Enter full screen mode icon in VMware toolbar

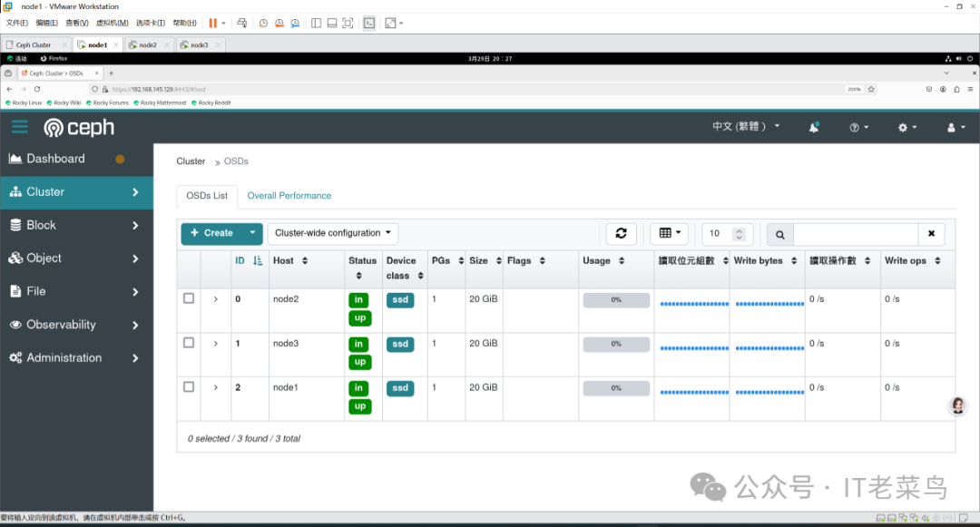click(x=348, y=23)
